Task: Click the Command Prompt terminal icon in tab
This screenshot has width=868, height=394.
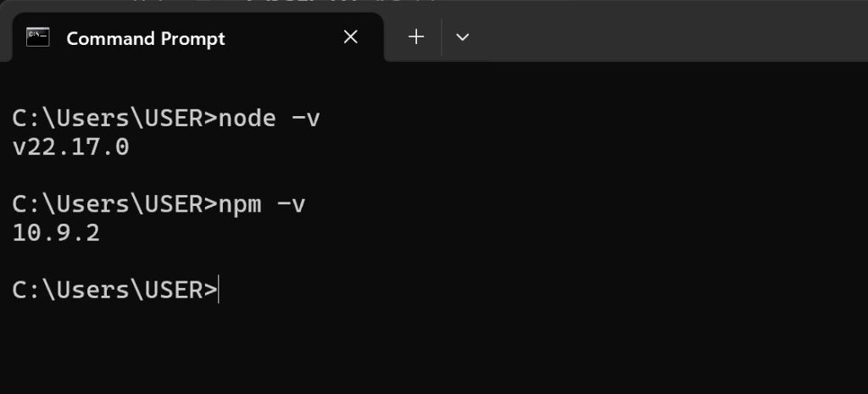Action: [37, 37]
